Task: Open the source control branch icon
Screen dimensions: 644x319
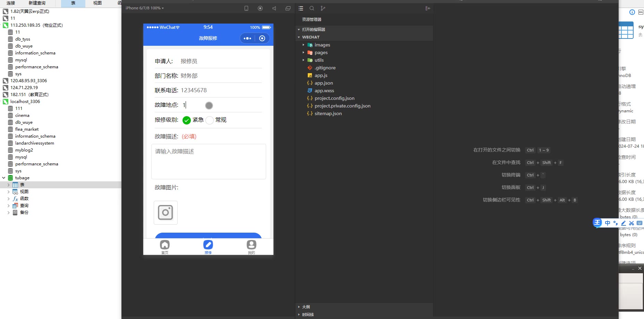Action: pos(323,8)
